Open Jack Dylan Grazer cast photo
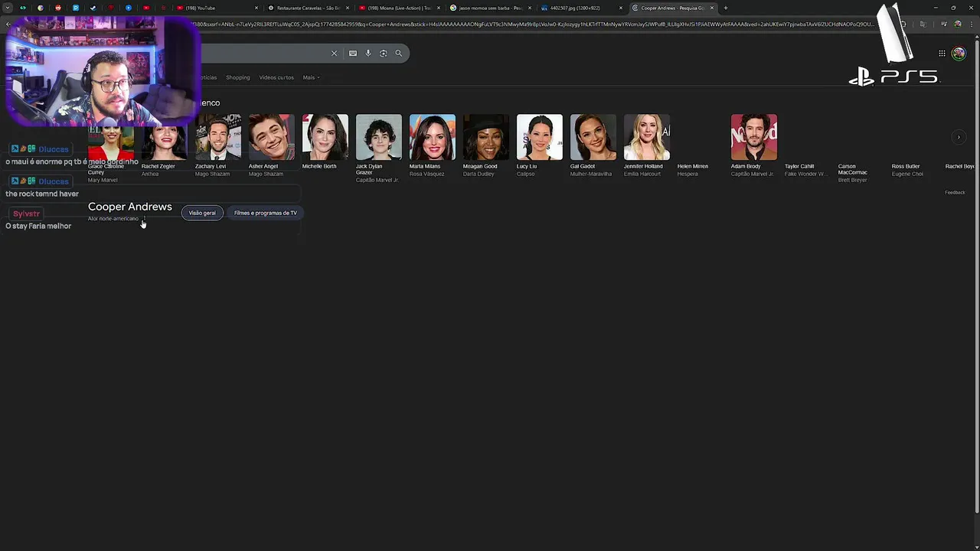Screen dimensions: 980x551 pyautogui.click(x=379, y=137)
